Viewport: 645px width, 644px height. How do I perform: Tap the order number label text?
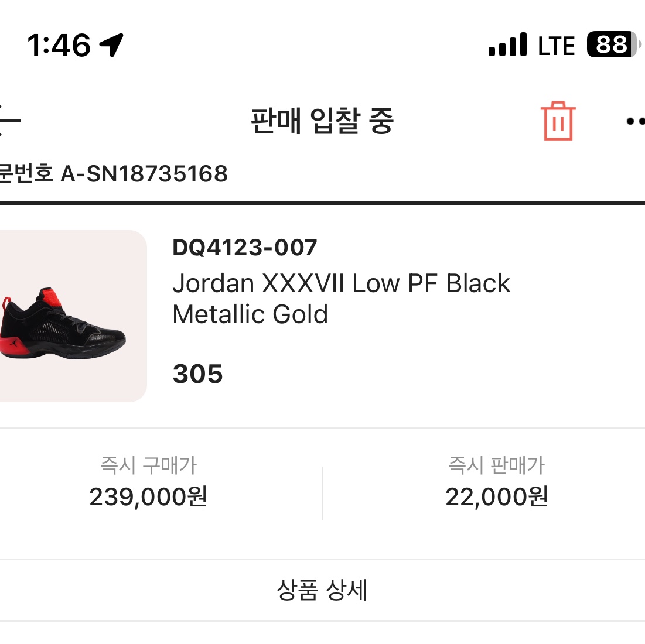tap(26, 174)
